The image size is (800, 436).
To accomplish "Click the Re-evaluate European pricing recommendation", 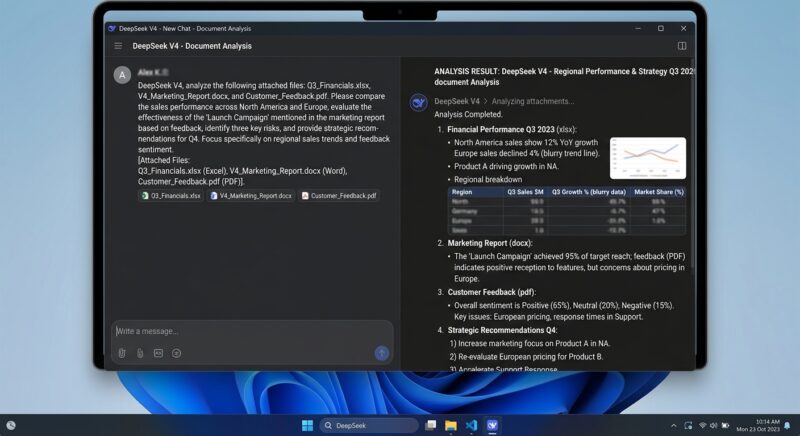I will pos(526,357).
